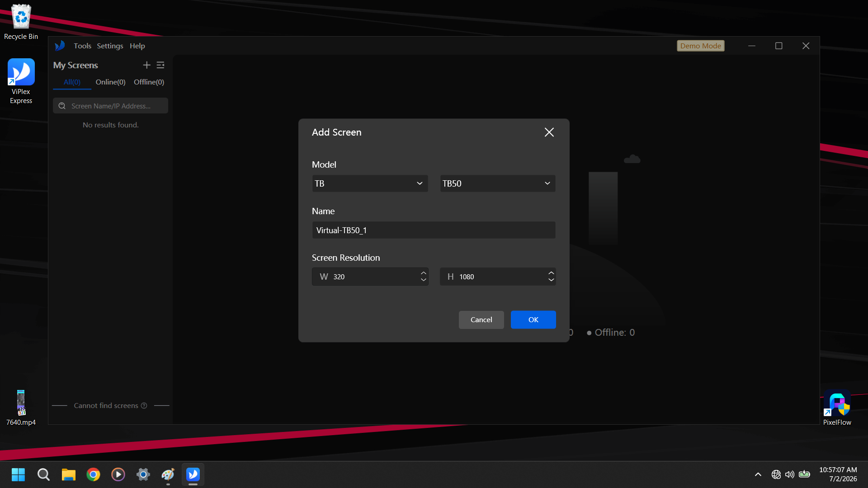The width and height of the screenshot is (868, 488).
Task: Confirm Add Screen with OK
Action: (x=533, y=320)
